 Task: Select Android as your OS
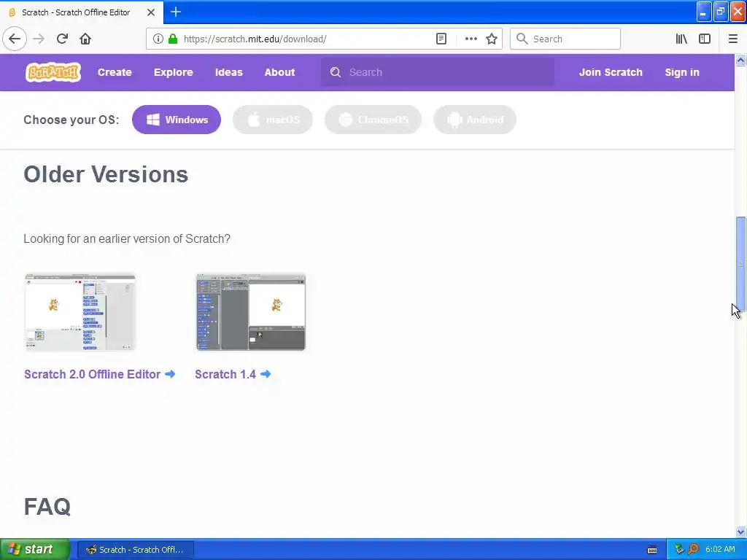[x=475, y=120]
